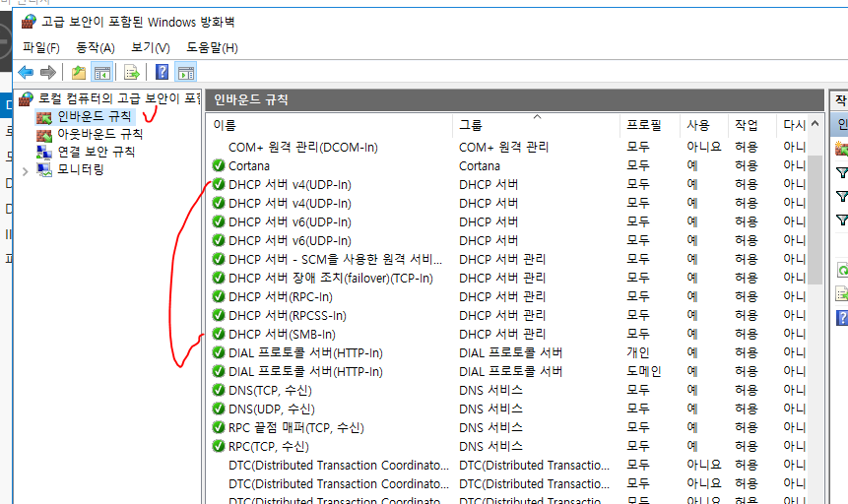Select the DNS(TCP, 수신) rule
The width and height of the screenshot is (848, 504).
tap(270, 391)
